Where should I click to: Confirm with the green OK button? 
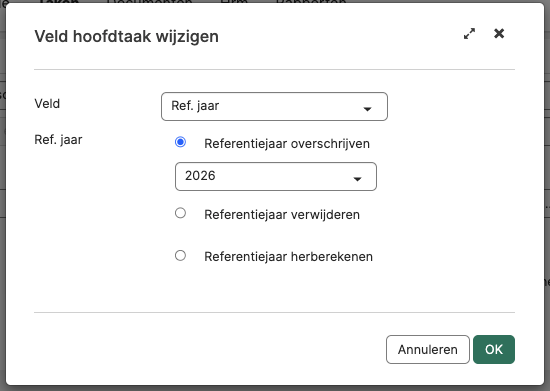[494, 349]
